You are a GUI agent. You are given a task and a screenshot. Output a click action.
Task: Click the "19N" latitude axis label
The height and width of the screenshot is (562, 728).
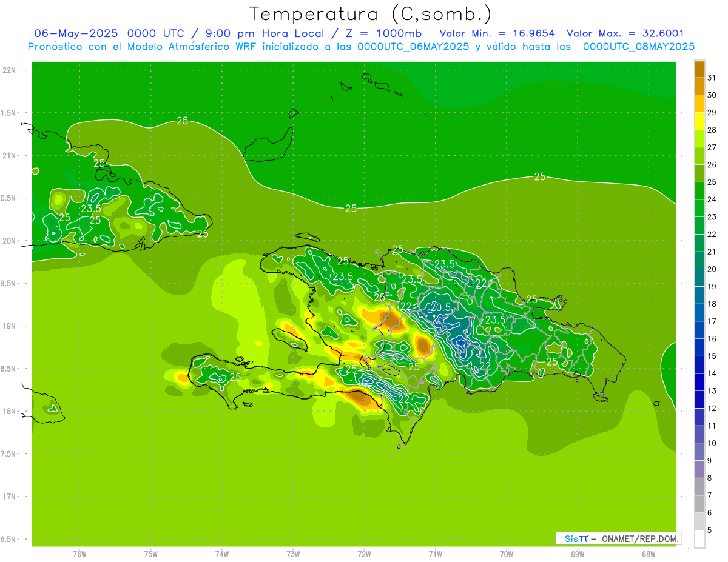click(x=10, y=326)
